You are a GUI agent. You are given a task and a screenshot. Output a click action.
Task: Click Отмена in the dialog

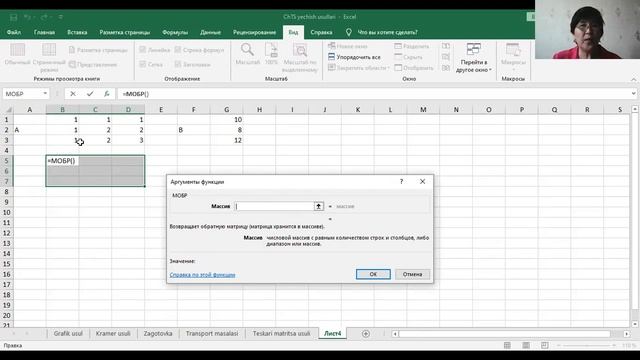click(x=412, y=274)
